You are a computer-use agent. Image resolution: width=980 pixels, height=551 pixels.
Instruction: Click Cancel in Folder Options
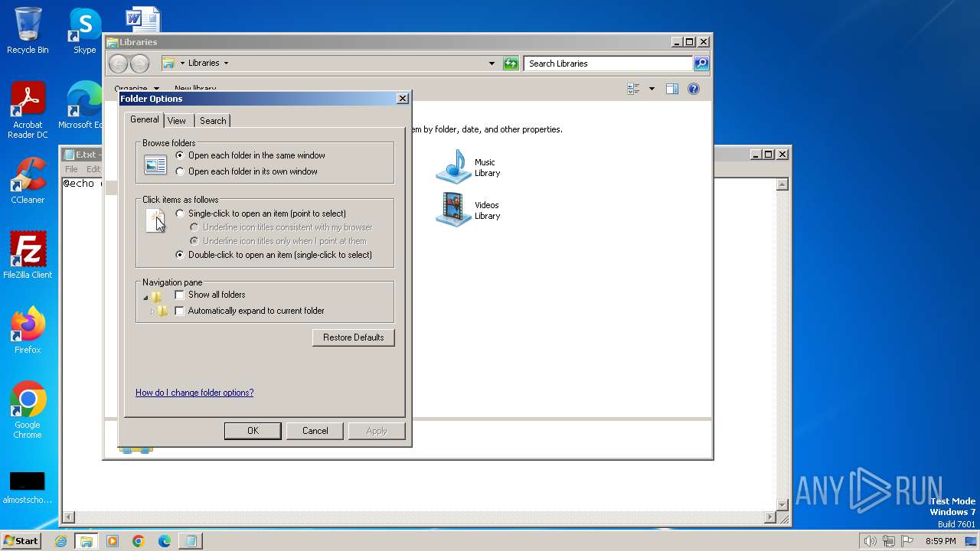(x=315, y=431)
